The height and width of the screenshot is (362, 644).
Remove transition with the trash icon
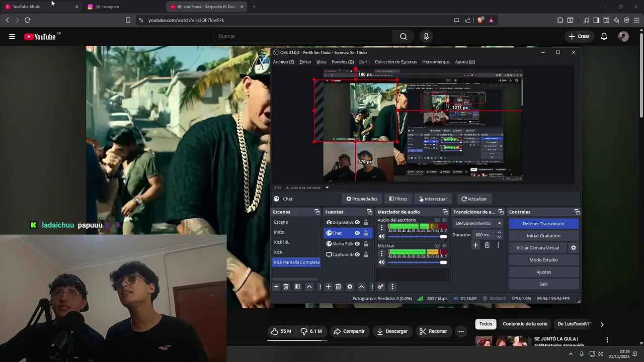[x=487, y=245]
